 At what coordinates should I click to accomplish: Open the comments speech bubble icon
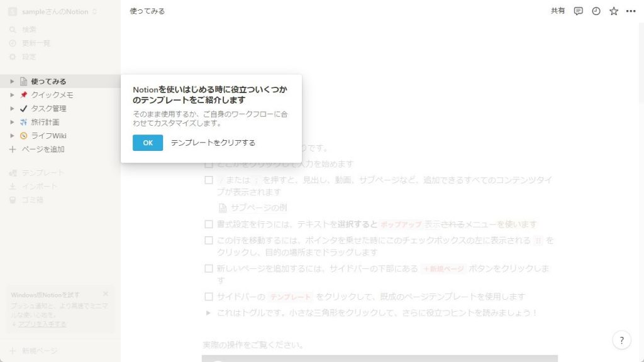click(579, 11)
